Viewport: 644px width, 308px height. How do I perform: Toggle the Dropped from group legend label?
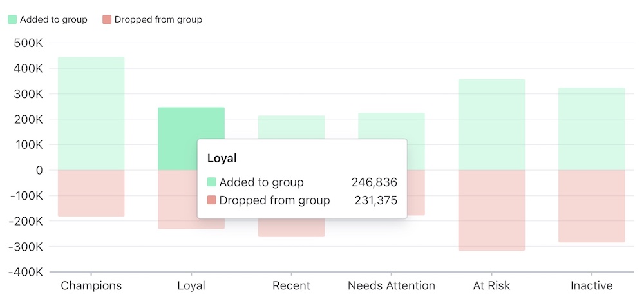(x=158, y=19)
